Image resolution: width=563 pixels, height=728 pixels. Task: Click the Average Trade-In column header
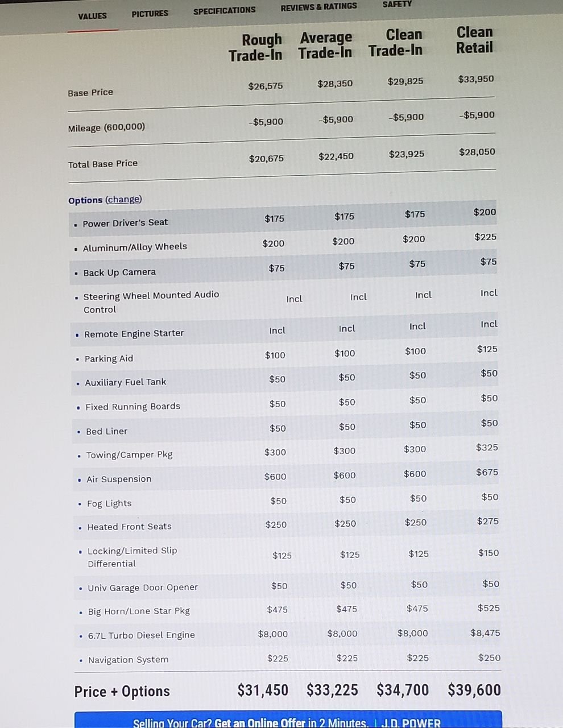tap(325, 45)
